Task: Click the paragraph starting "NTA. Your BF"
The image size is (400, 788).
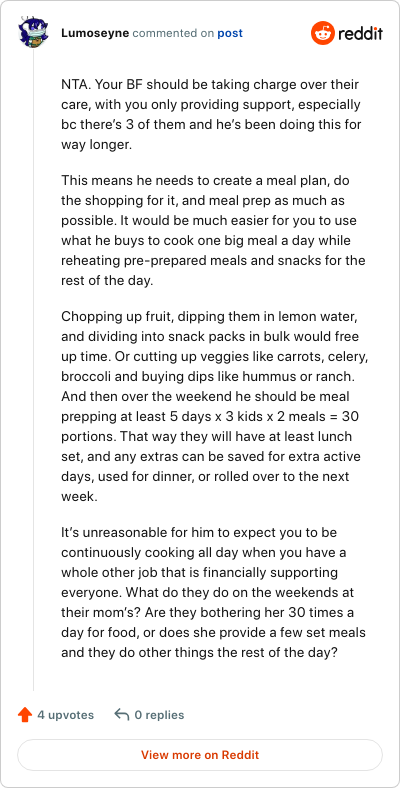Action: 211,115
